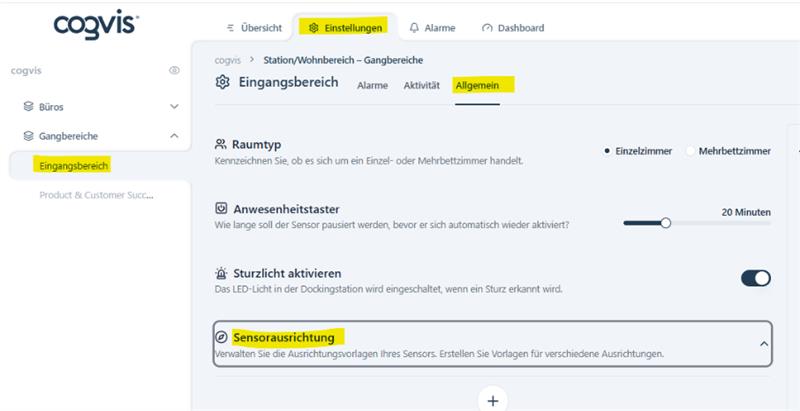
Task: Click the Sturzlicht alarm light icon
Action: (222, 273)
